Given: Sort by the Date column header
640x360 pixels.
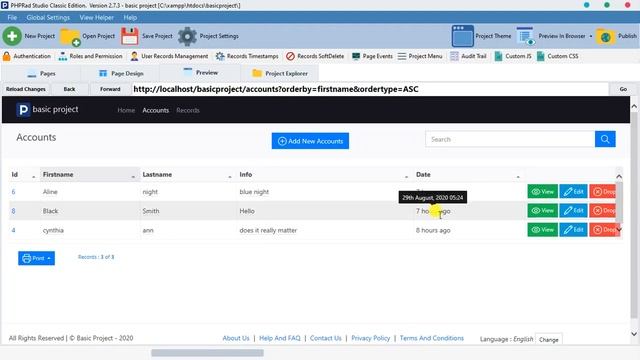Looking at the screenshot, I should pos(468,175).
